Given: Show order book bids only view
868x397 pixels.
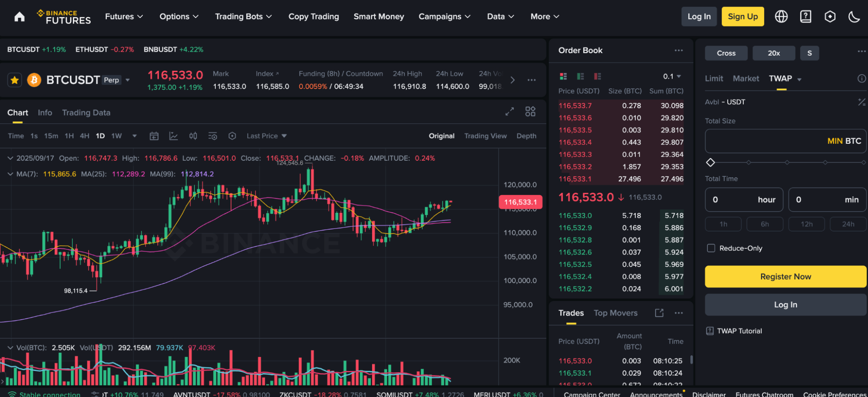Looking at the screenshot, I should (581, 76).
